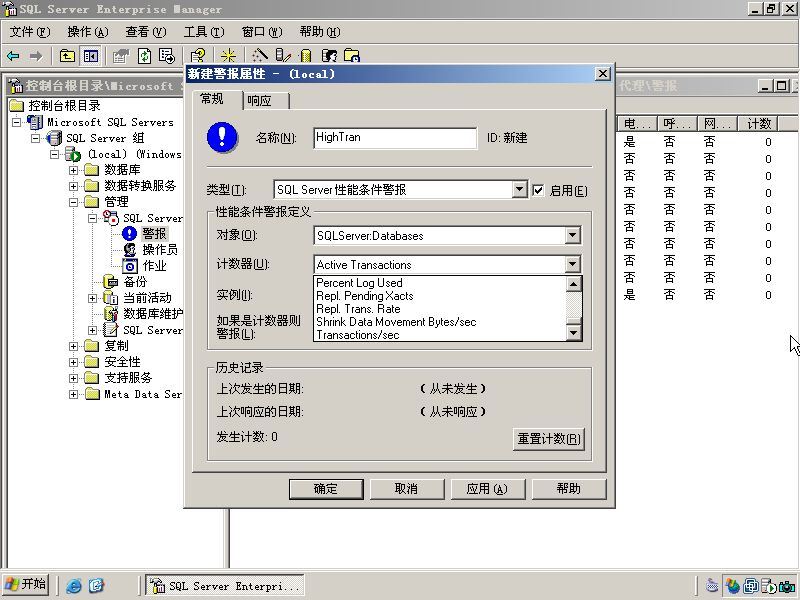Screen dimensions: 800x600
Task: Select 'Percent Log Used' counter
Action: point(440,283)
